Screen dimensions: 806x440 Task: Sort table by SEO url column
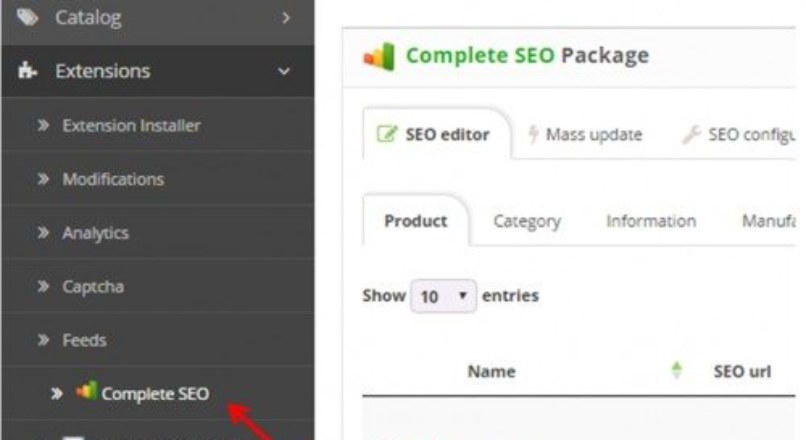(x=742, y=371)
